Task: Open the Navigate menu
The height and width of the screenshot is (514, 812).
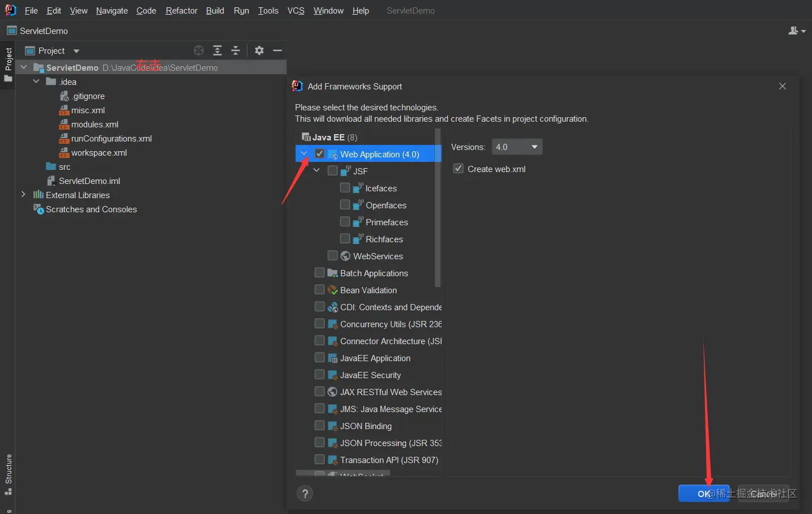Action: click(x=112, y=11)
